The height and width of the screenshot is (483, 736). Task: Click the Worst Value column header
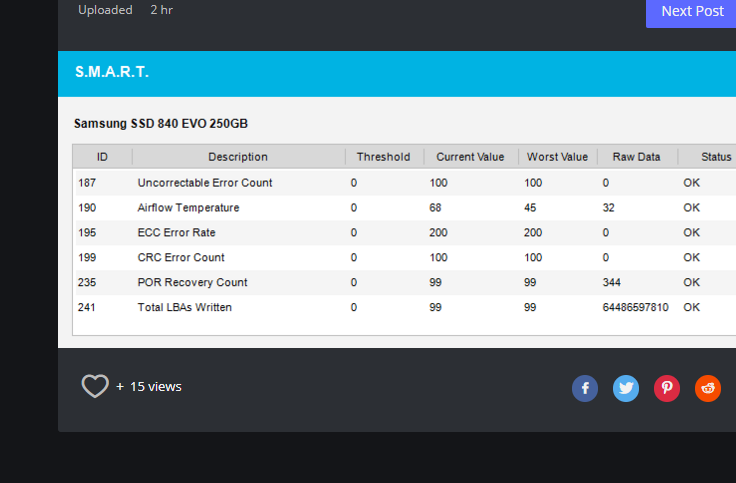pos(557,157)
